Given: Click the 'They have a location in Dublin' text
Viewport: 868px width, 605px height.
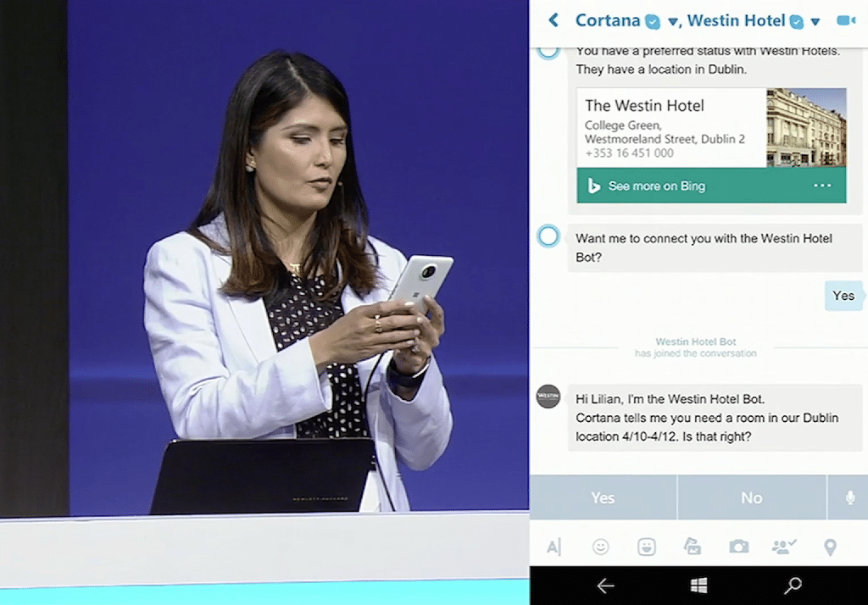Looking at the screenshot, I should [x=661, y=69].
